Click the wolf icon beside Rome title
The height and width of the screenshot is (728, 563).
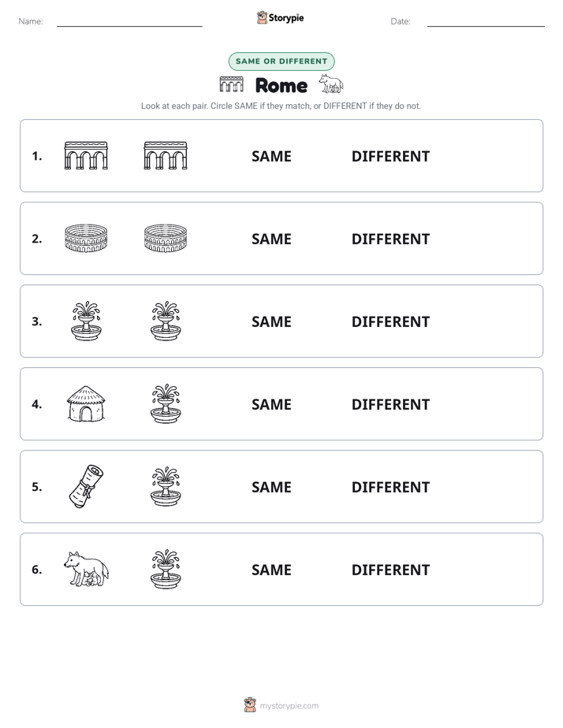pos(331,84)
